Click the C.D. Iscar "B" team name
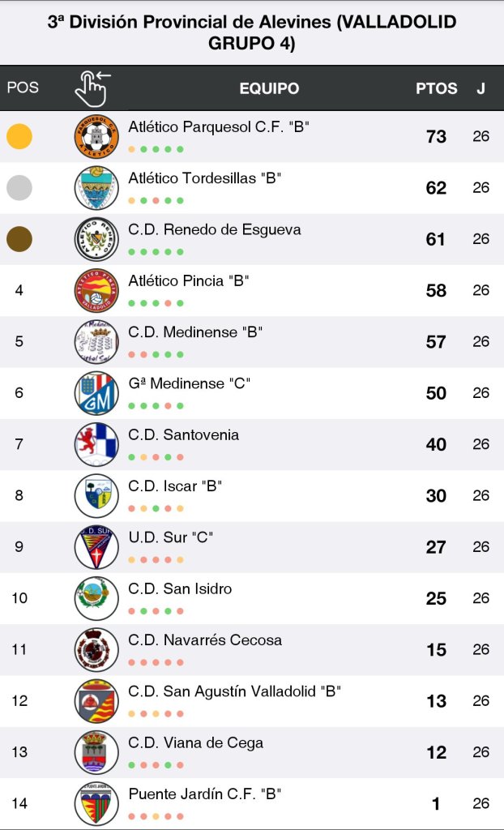This screenshot has width=504, height=830. [x=175, y=486]
